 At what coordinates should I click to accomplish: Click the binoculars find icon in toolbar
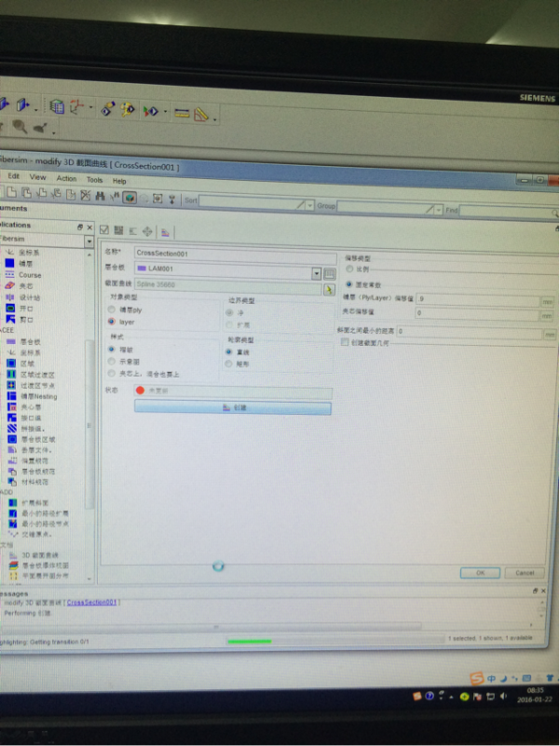[x=100, y=196]
